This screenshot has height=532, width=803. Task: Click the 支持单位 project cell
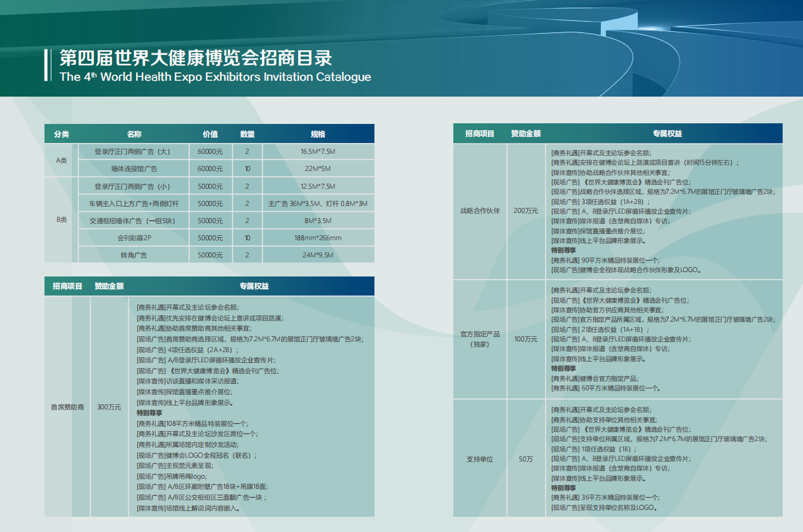pyautogui.click(x=480, y=459)
